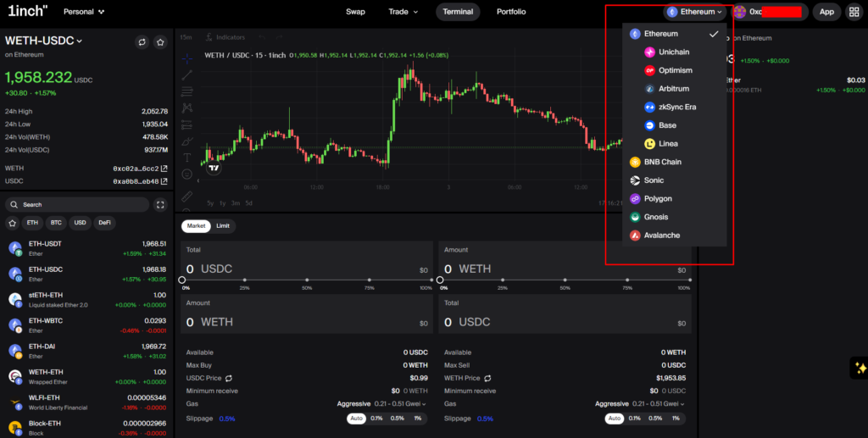The image size is (868, 438).
Task: Select the crosshair cursor chart tool
Action: tap(187, 58)
